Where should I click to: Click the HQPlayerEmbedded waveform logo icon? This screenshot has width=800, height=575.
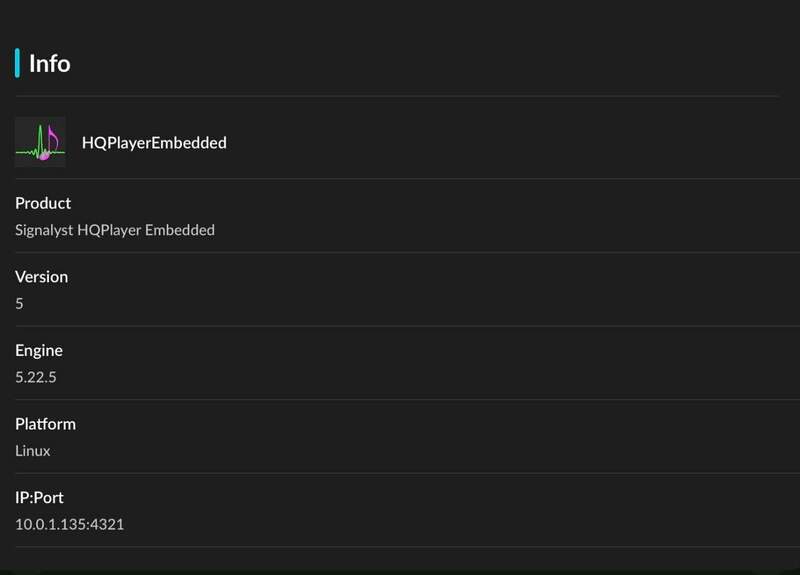[40, 142]
